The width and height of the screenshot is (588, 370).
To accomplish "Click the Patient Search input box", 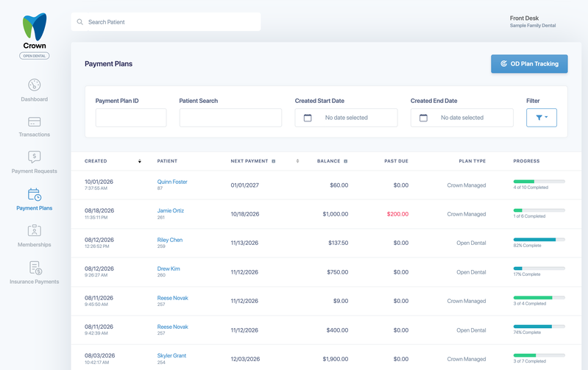I will tap(230, 118).
